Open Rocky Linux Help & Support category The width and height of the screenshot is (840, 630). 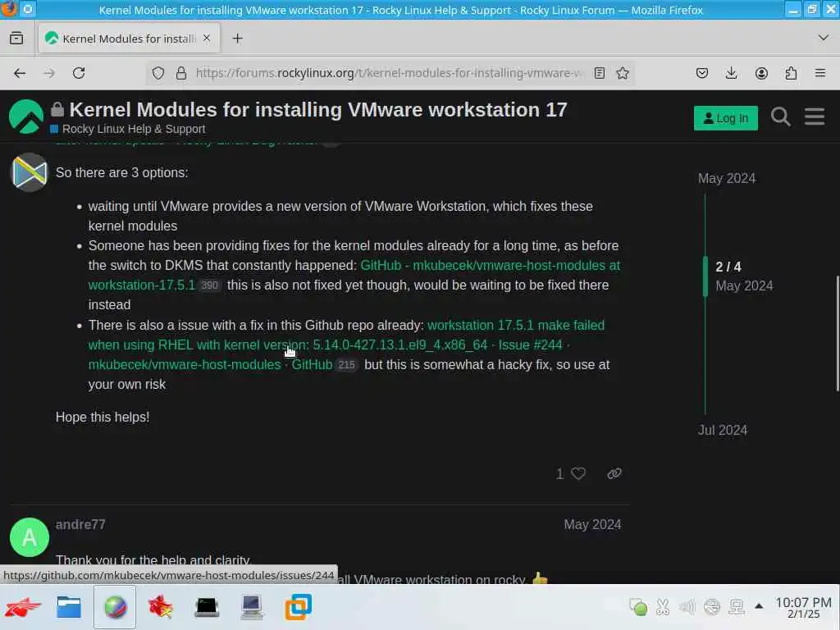click(128, 129)
